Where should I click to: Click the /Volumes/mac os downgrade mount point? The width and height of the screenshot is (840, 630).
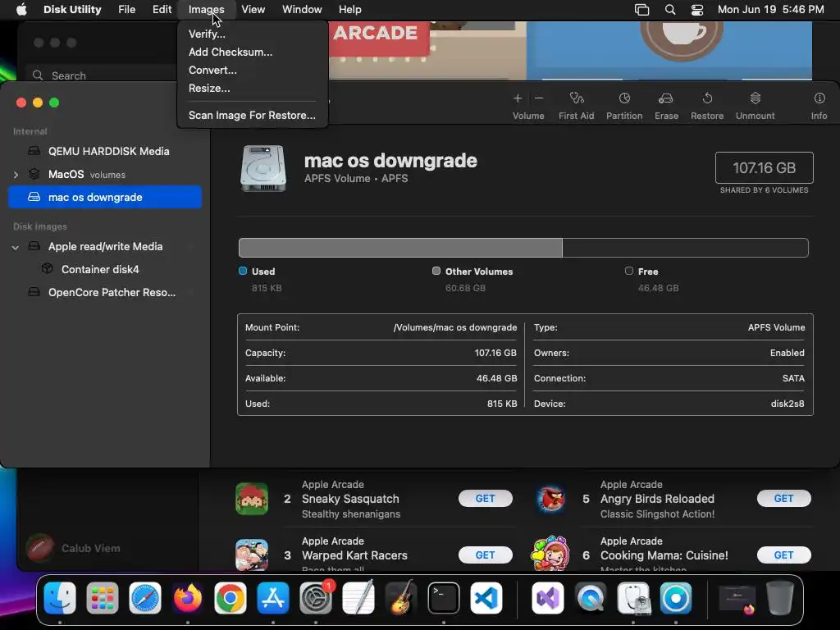click(455, 327)
